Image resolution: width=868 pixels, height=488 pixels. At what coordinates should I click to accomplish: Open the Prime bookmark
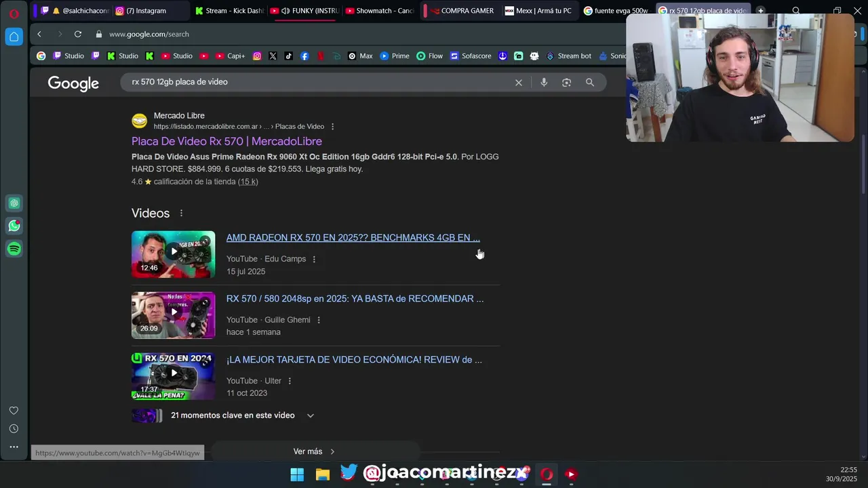click(x=395, y=56)
